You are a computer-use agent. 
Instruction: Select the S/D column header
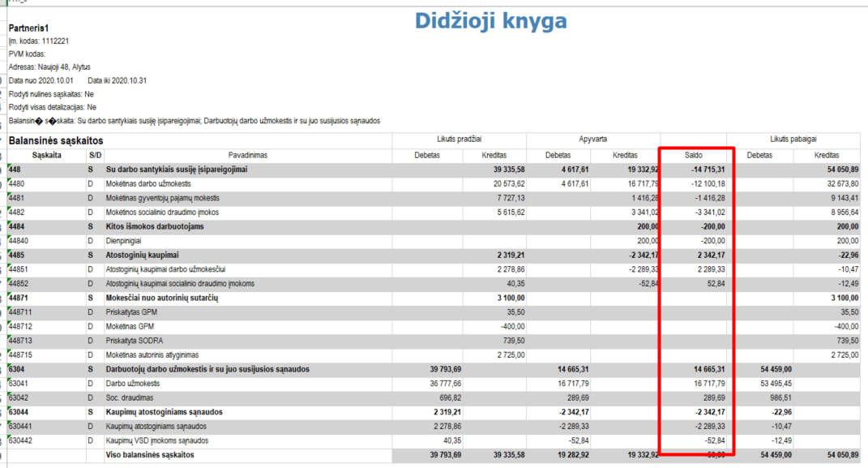[96, 155]
